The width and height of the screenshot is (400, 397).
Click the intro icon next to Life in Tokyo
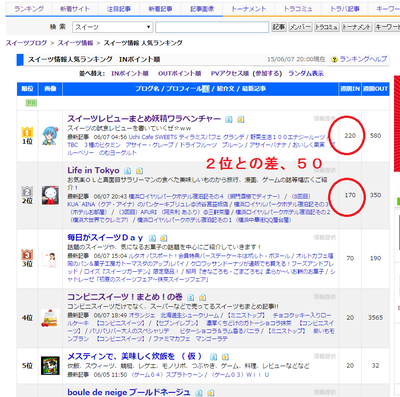(x=139, y=171)
